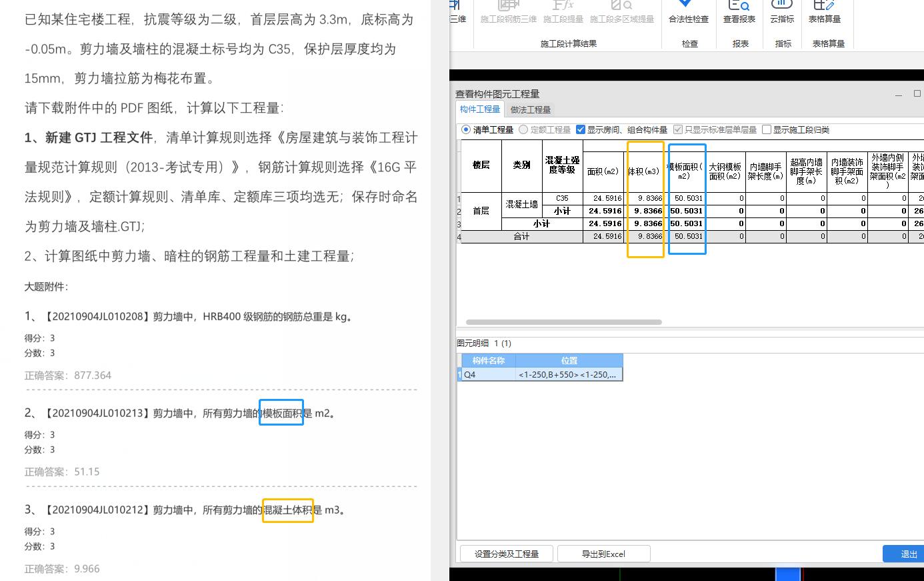Click 体积(m3) column header
Screen dimensions: 924x581
[x=644, y=171]
